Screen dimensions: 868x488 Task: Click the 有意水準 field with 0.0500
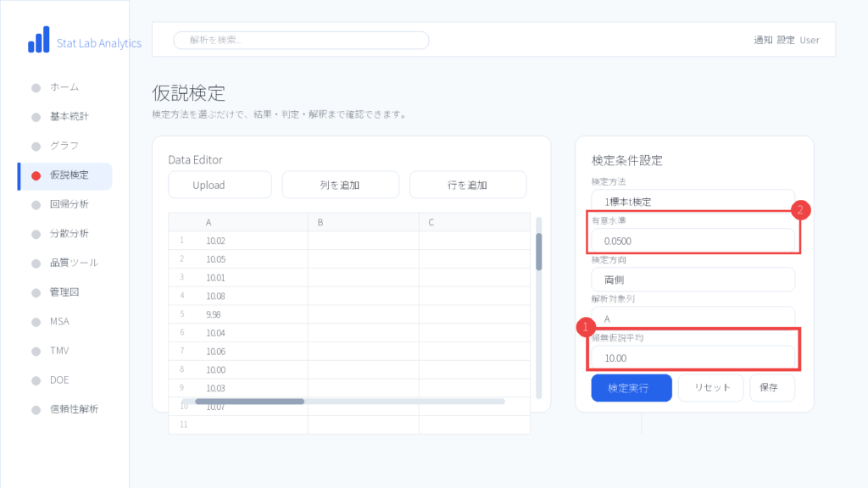click(x=693, y=241)
